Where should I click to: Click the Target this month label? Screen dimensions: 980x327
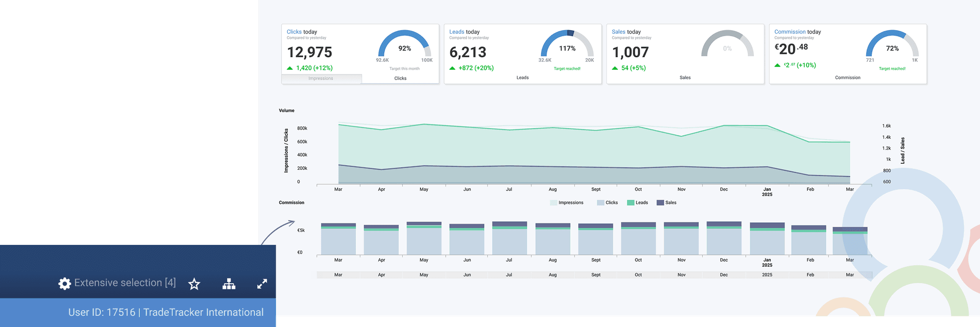coord(405,69)
